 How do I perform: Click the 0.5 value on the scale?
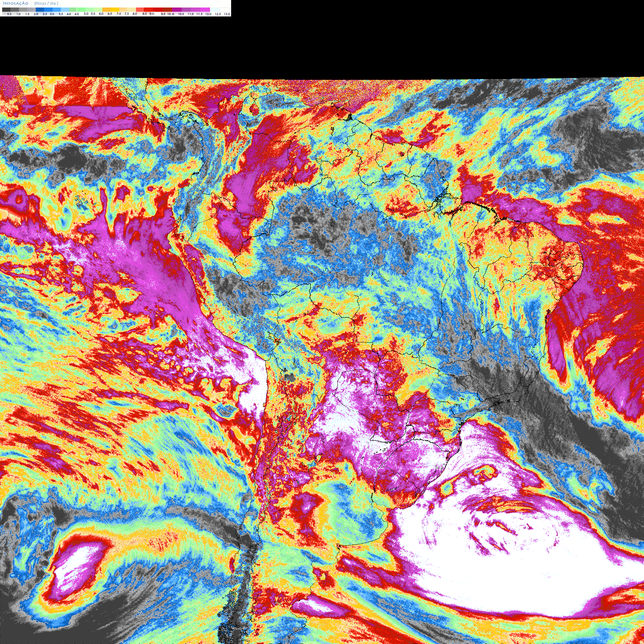click(9, 14)
